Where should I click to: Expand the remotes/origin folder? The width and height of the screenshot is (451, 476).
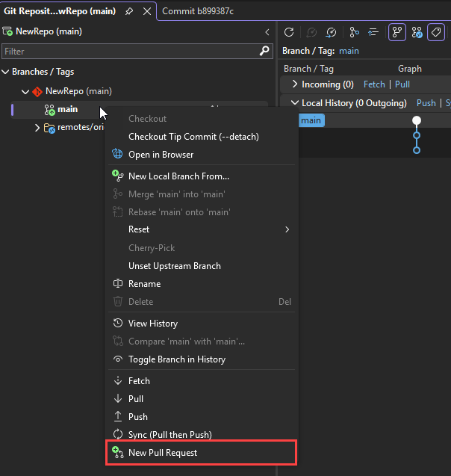click(x=37, y=128)
